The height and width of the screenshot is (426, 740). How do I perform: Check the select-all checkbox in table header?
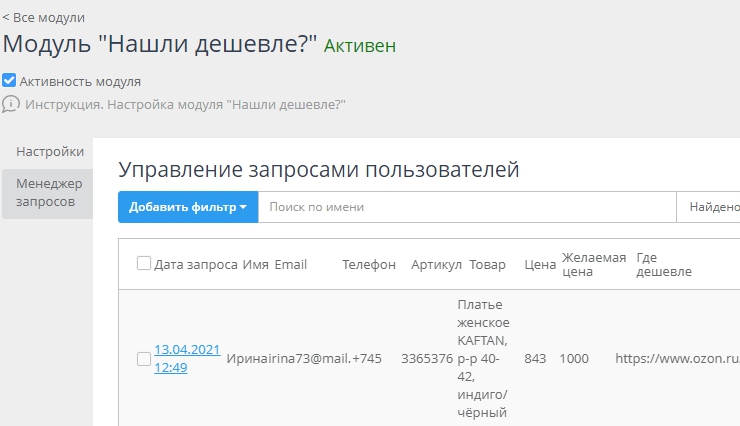point(144,264)
